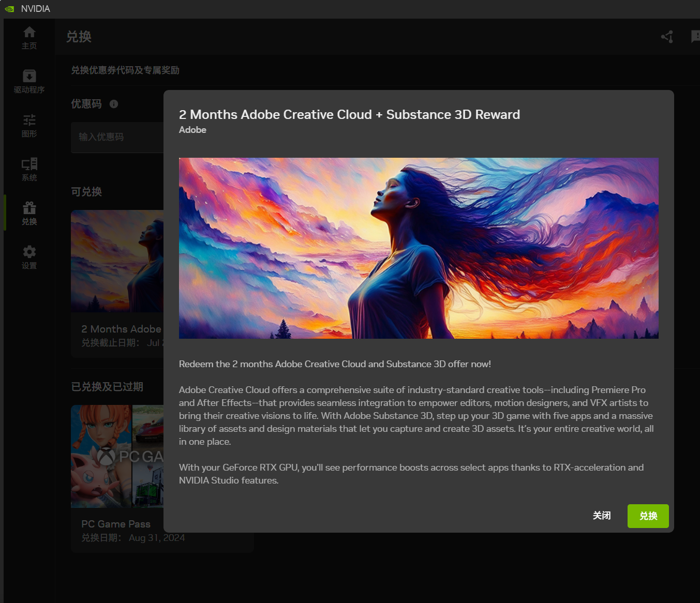
Task: Click the '可兑换' section heading
Action: pyautogui.click(x=86, y=192)
